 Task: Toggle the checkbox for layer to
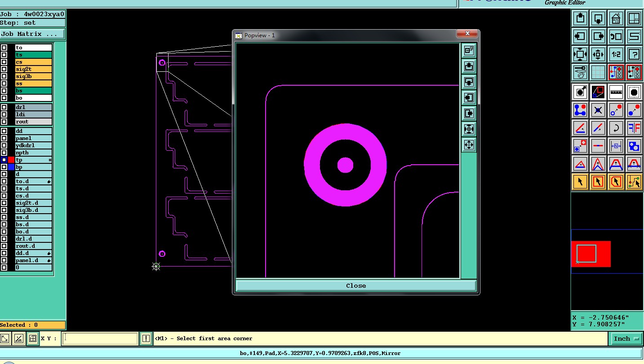click(x=4, y=48)
